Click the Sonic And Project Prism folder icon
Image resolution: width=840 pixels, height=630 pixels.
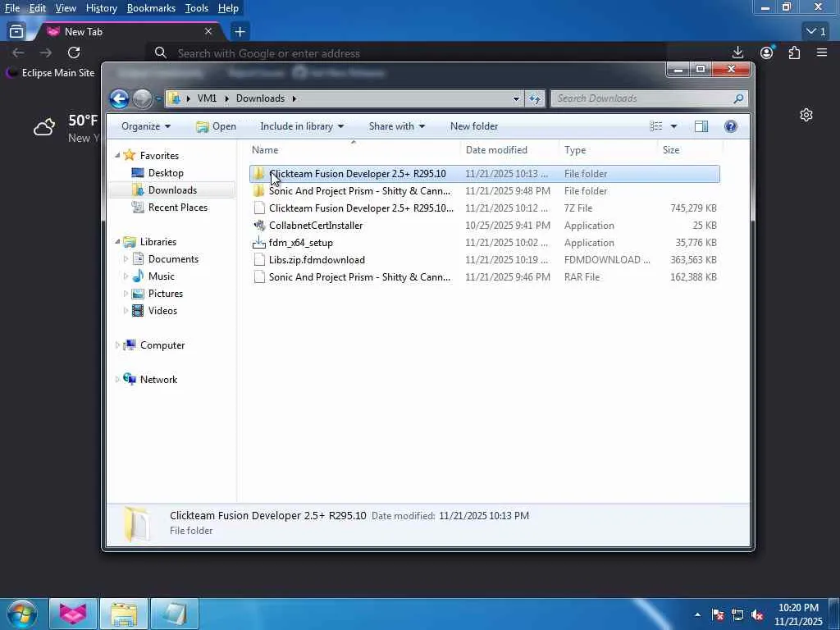259,190
